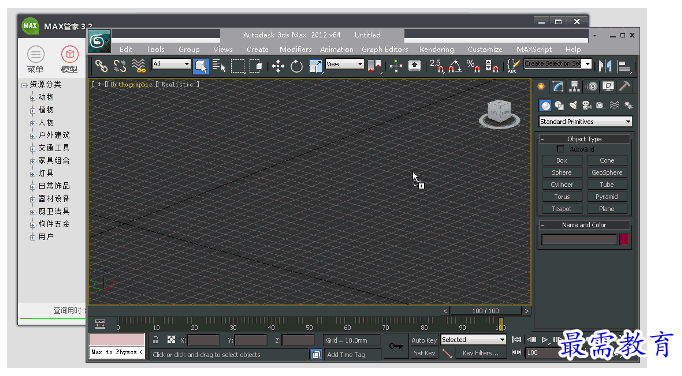This screenshot has width=682, height=376.
Task: Open the Rendering menu
Action: click(x=436, y=50)
